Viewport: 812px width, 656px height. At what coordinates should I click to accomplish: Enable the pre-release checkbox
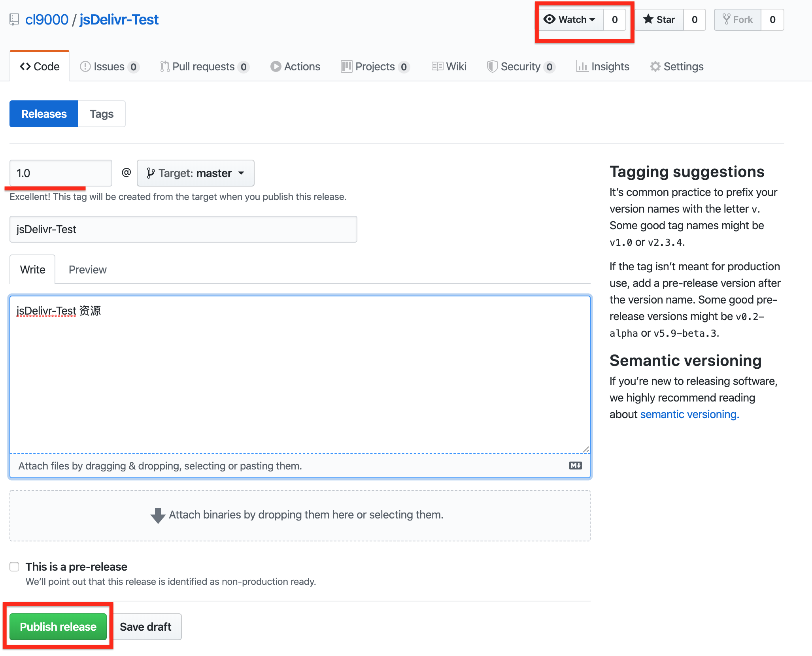pyautogui.click(x=15, y=567)
